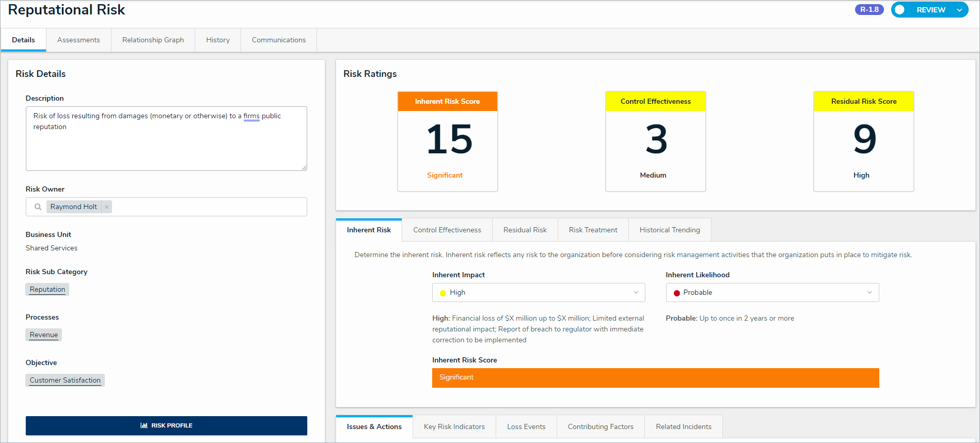Open the Reputation sub category link
This screenshot has width=980, height=443.
(x=48, y=289)
